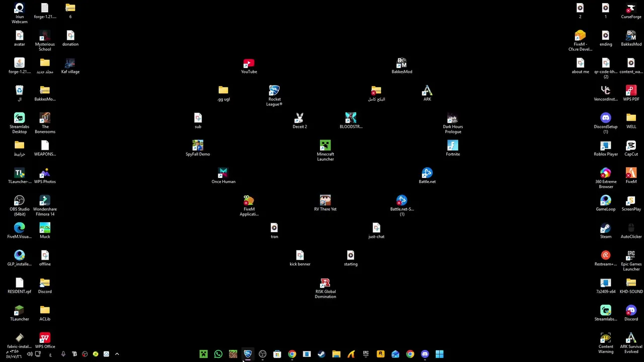Viewport: 644px width, 362px height.
Task: Select the BLOODSTRIKE game icon
Action: [351, 121]
